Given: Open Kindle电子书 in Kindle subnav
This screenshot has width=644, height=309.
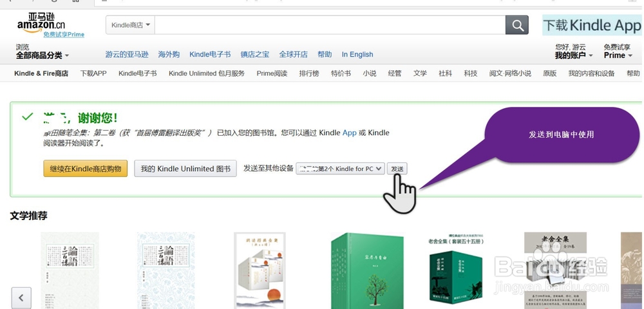Looking at the screenshot, I should [138, 73].
